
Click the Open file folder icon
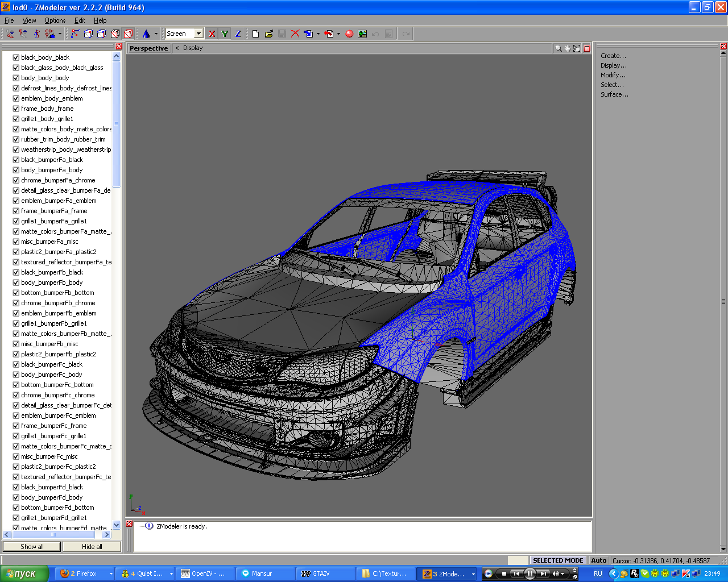pos(268,34)
